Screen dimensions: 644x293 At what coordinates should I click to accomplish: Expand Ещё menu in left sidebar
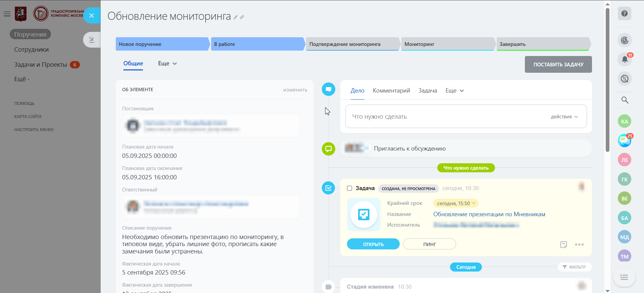point(22,79)
